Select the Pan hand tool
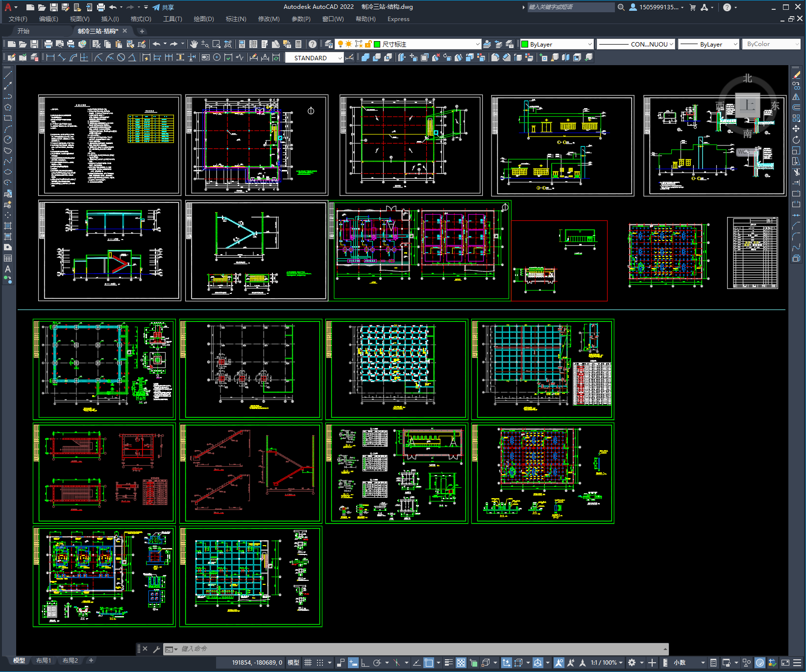 tap(194, 44)
